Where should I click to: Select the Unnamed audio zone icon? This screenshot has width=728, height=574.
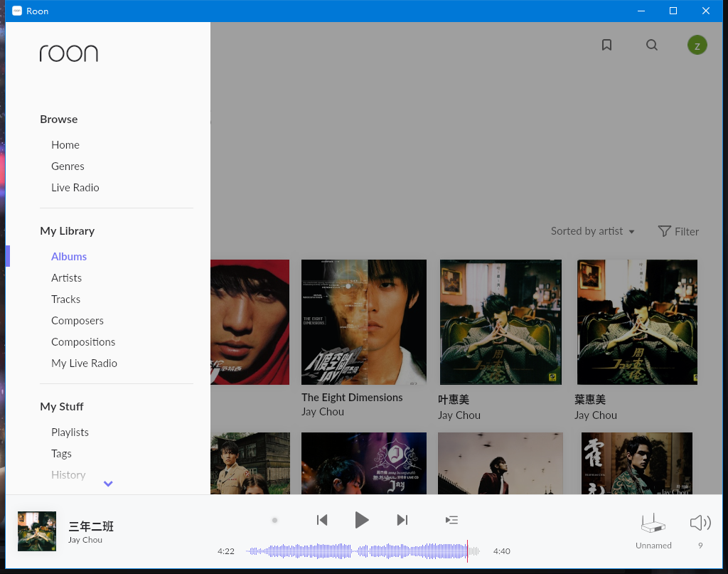[x=653, y=525]
